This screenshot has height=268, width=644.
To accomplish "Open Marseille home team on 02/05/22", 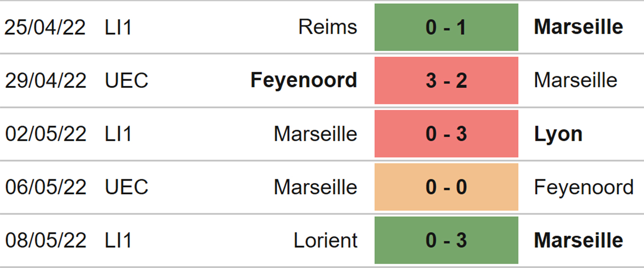I will coord(315,134).
